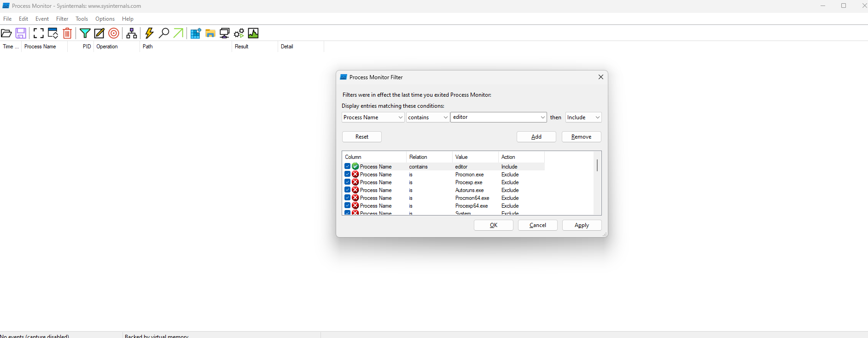Toggle File System activity folder icon
This screenshot has width=868, height=338.
click(x=210, y=33)
